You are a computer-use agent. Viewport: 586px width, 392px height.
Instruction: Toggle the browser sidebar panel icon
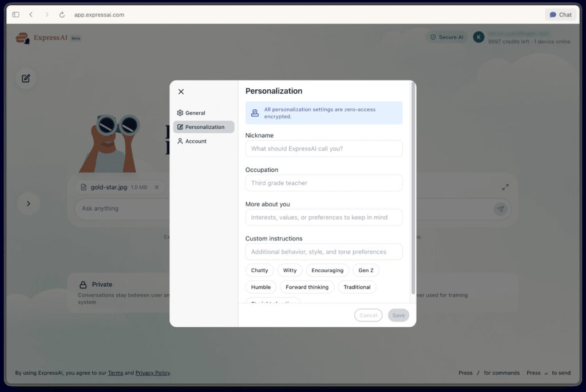click(x=16, y=15)
